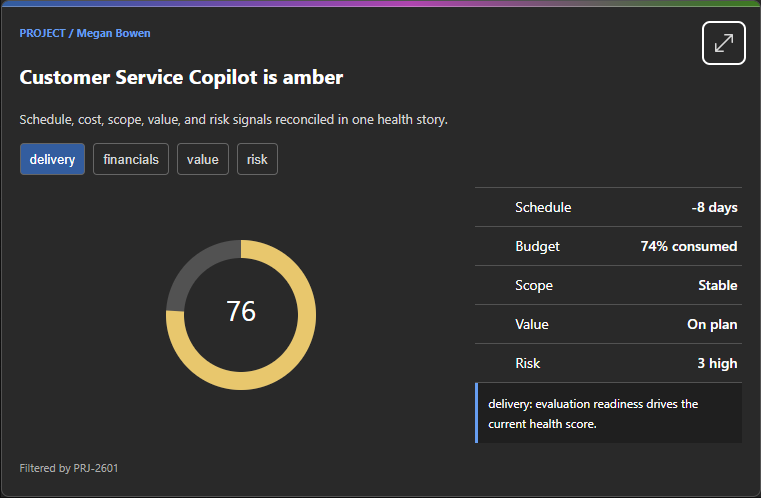This screenshot has height=498, width=761.
Task: Select the Scope row showing Stable
Action: [x=608, y=285]
